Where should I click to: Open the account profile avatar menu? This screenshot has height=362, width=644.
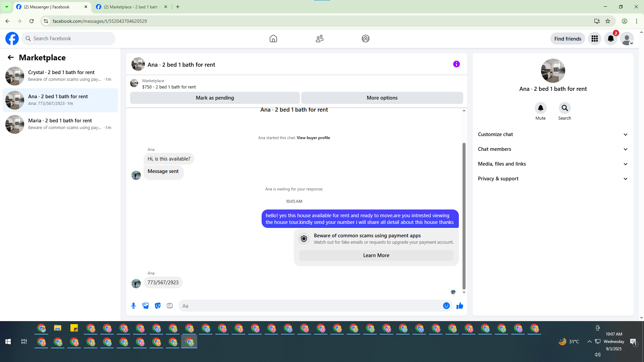coord(627,39)
